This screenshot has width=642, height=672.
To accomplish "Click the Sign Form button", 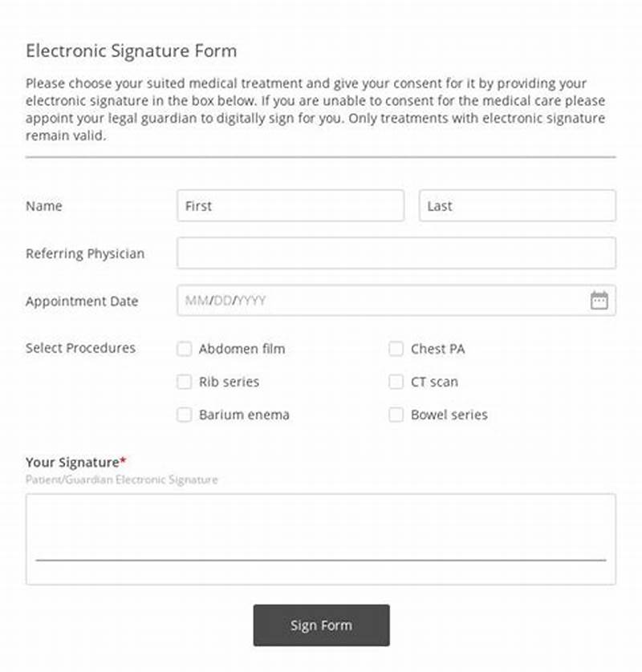I will (320, 625).
